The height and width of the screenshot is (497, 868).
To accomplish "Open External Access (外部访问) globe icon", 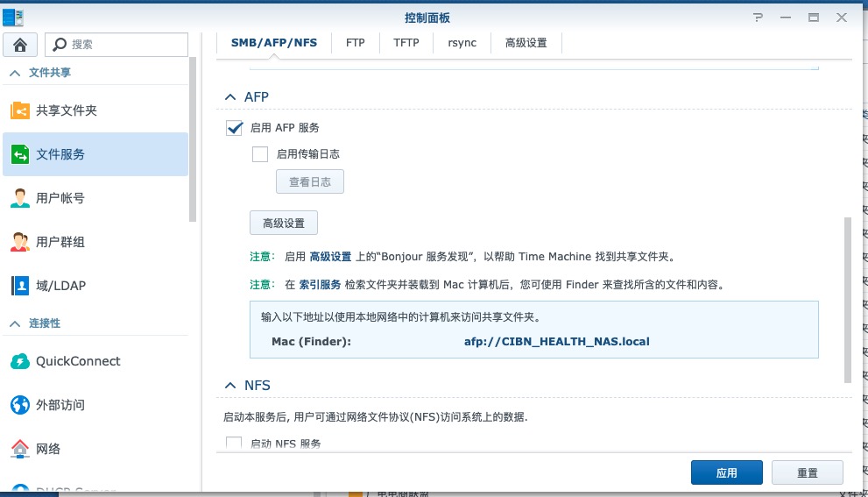I will [20, 405].
